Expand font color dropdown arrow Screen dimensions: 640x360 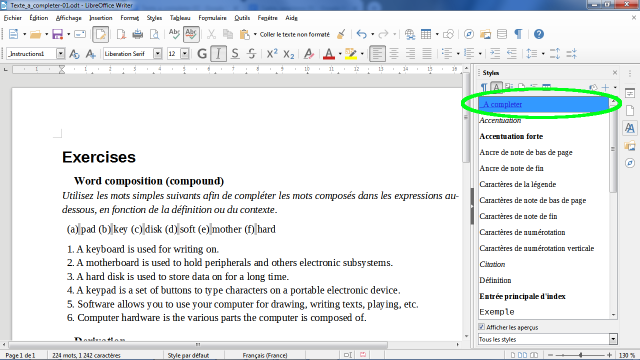coord(340,53)
